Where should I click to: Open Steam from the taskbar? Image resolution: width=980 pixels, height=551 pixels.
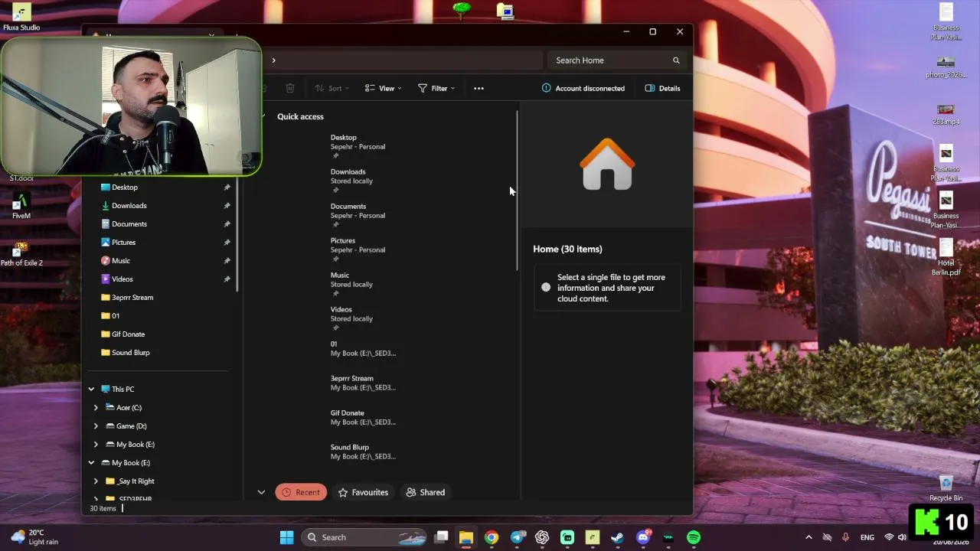click(618, 537)
